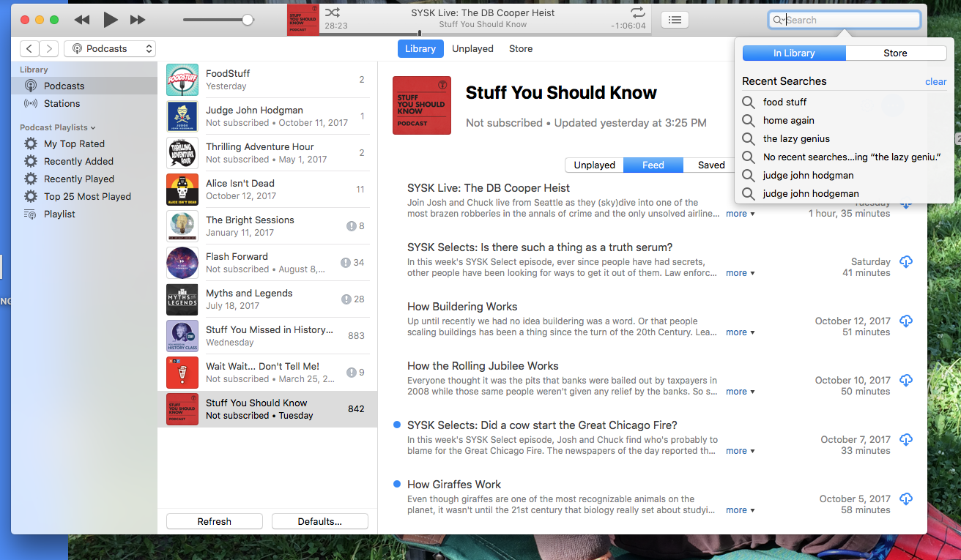Click in the Search field
961x560 pixels.
click(844, 20)
